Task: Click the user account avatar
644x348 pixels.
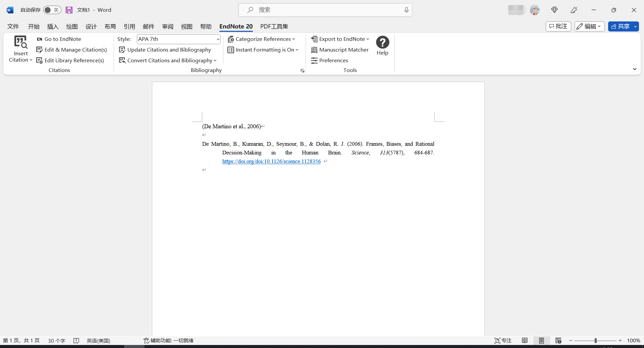Action: coord(535,10)
